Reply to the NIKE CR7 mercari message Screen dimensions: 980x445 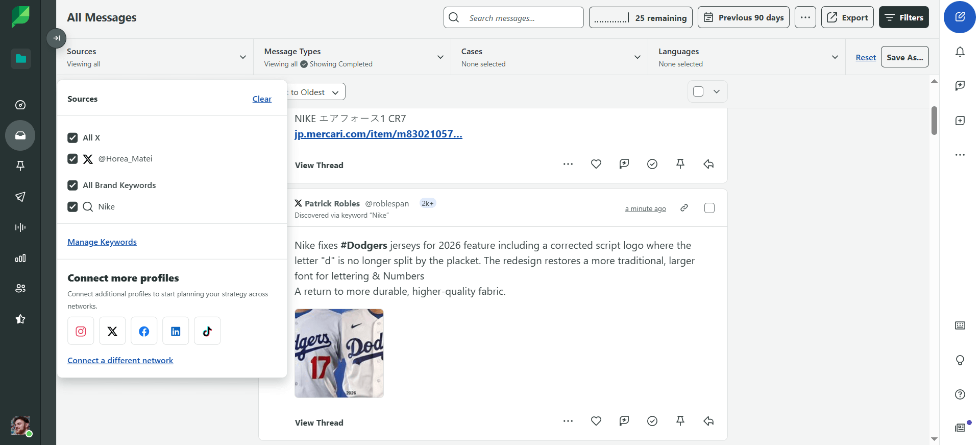coord(708,164)
